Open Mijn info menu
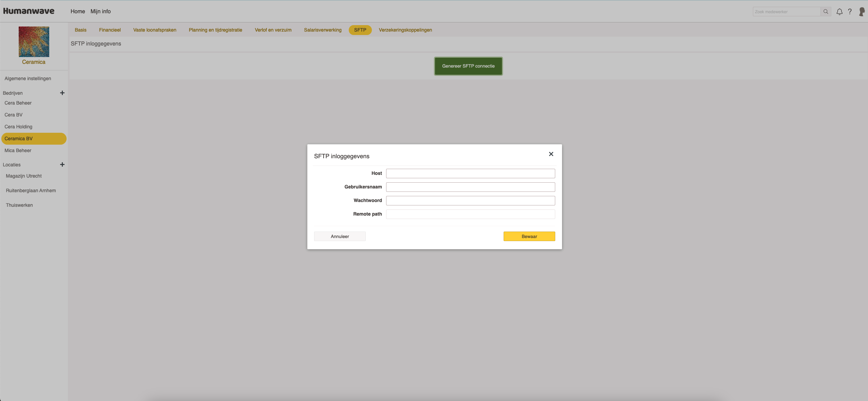Image resolution: width=868 pixels, height=401 pixels. (101, 11)
